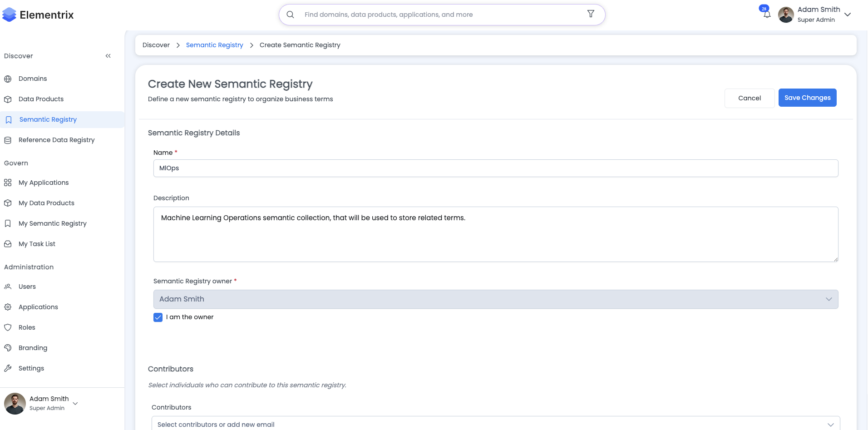Open the Branding section icon
Image resolution: width=868 pixels, height=430 pixels.
(x=8, y=347)
